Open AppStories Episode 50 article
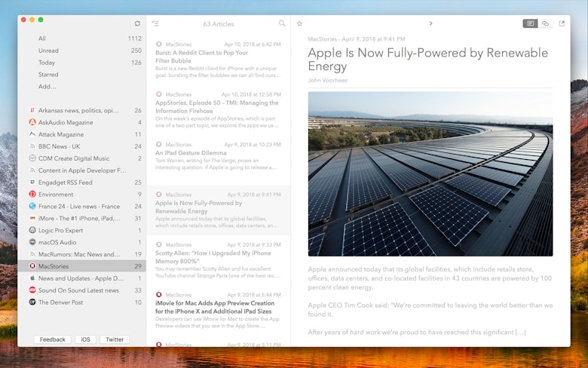This screenshot has width=588, height=368. [x=219, y=110]
